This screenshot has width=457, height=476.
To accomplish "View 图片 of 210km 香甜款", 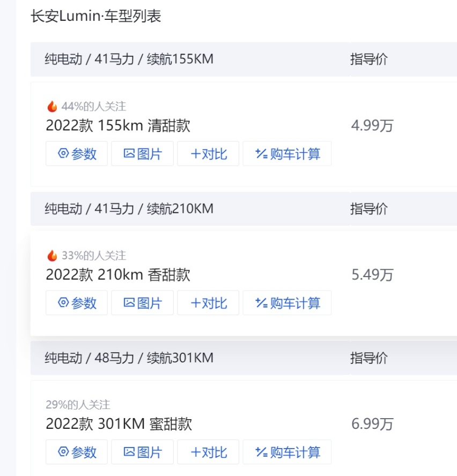I will coord(143,303).
